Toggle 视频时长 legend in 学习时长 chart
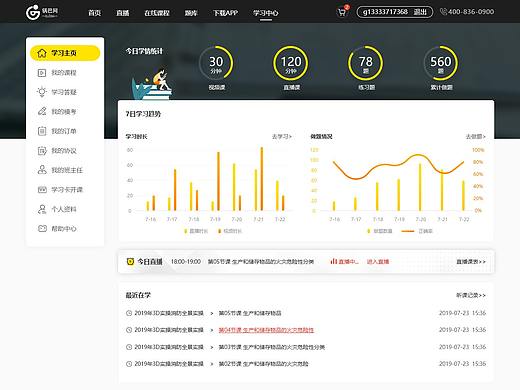 (230, 231)
